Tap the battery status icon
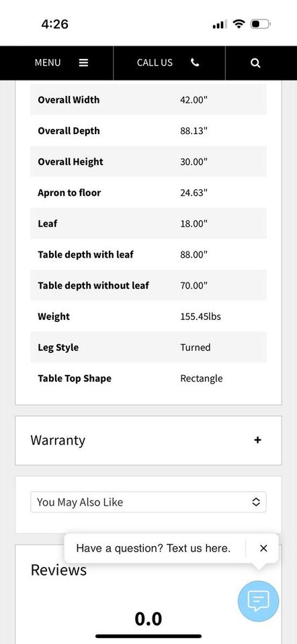Viewport: 297px width, 644px height. [261, 24]
